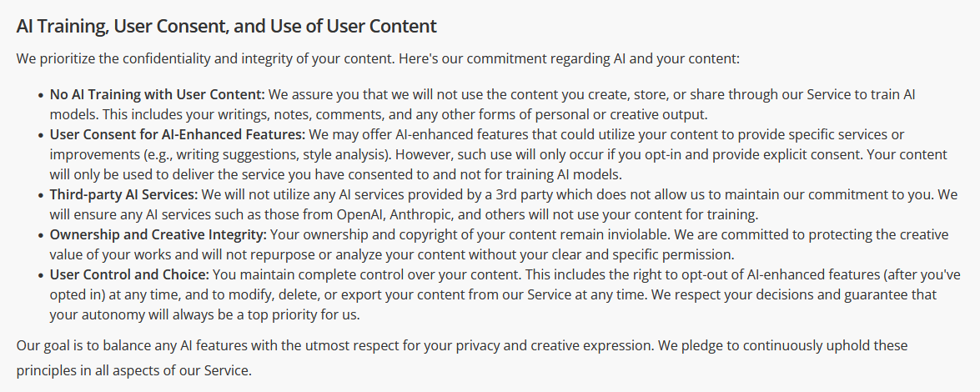Click the label User Control and Choice
This screenshot has height=392, width=980.
(x=129, y=274)
